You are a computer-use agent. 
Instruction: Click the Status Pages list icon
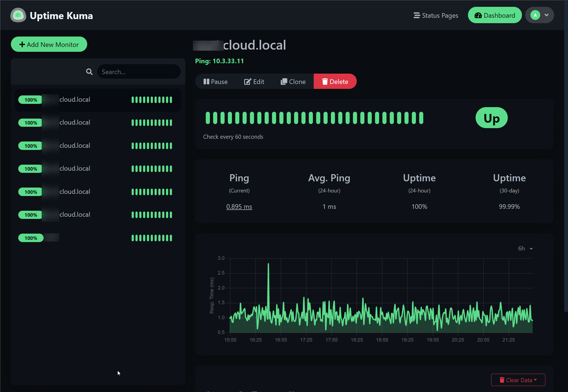click(x=416, y=15)
